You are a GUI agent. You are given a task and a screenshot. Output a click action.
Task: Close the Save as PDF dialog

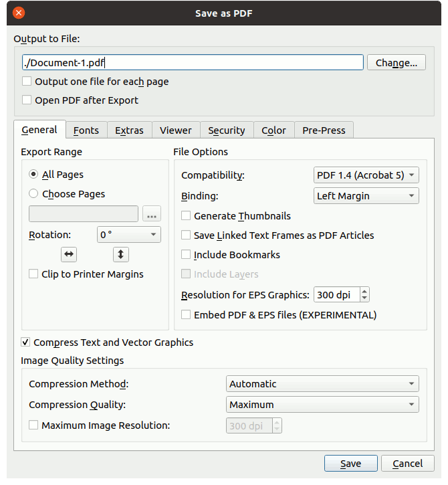pyautogui.click(x=19, y=13)
